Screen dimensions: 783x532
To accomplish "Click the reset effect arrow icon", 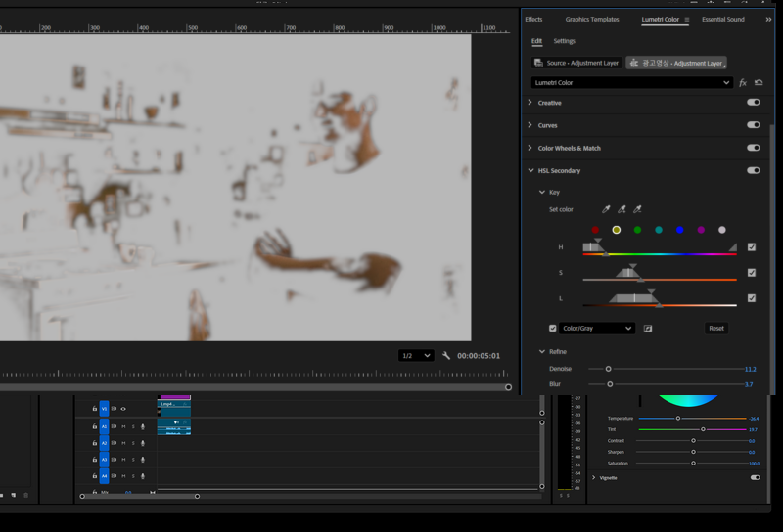I will pyautogui.click(x=759, y=83).
